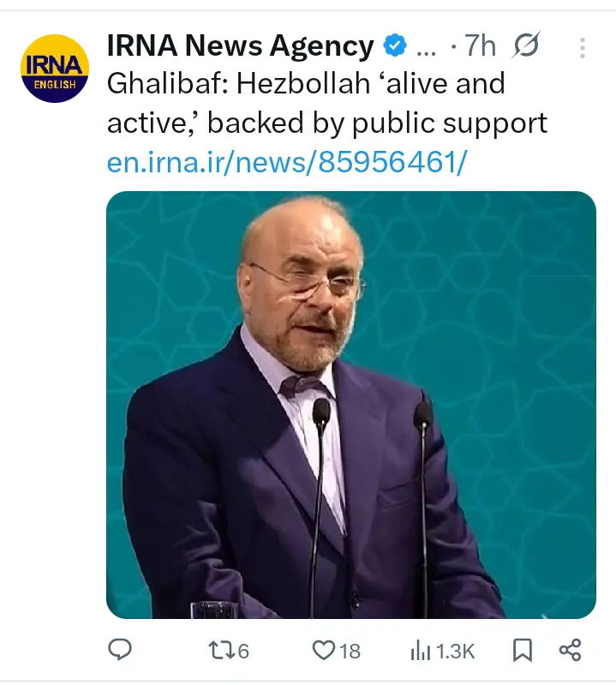Image resolution: width=616 pixels, height=685 pixels.
Task: Click the 7h timestamp
Action: 481,46
